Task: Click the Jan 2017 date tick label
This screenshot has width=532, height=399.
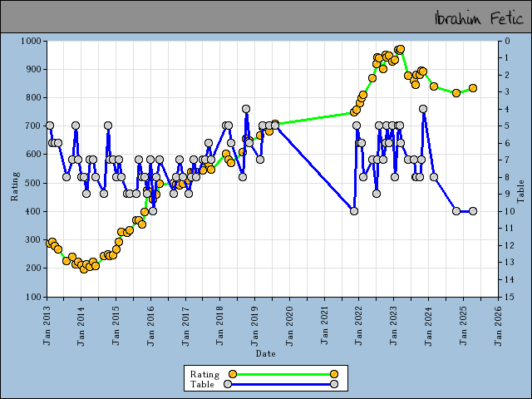Action: 185,326
